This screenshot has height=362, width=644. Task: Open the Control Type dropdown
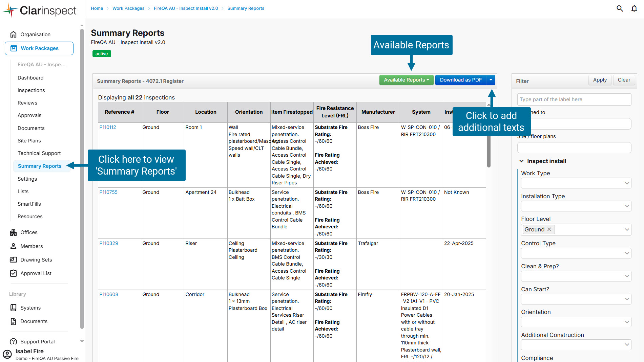pyautogui.click(x=576, y=253)
